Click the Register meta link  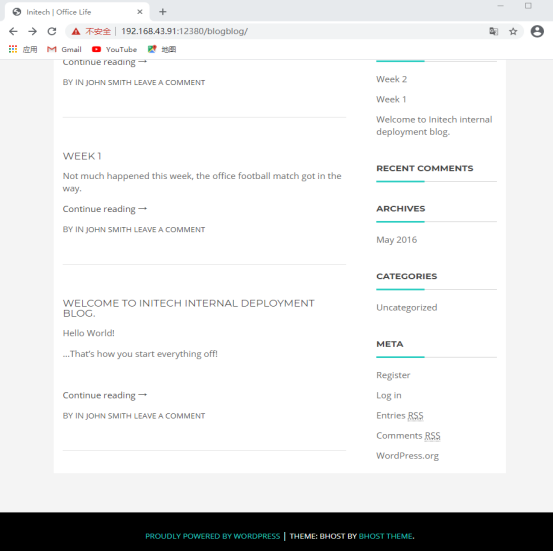(x=393, y=375)
